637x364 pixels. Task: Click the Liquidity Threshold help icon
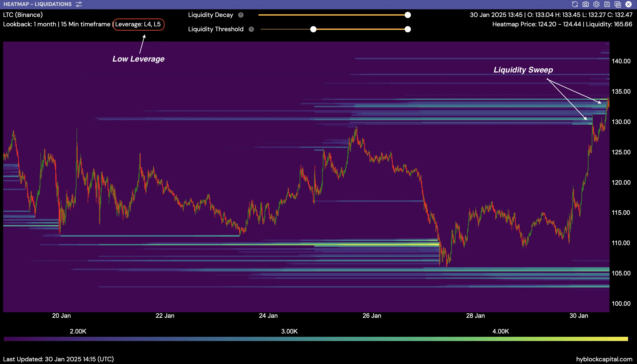(251, 29)
